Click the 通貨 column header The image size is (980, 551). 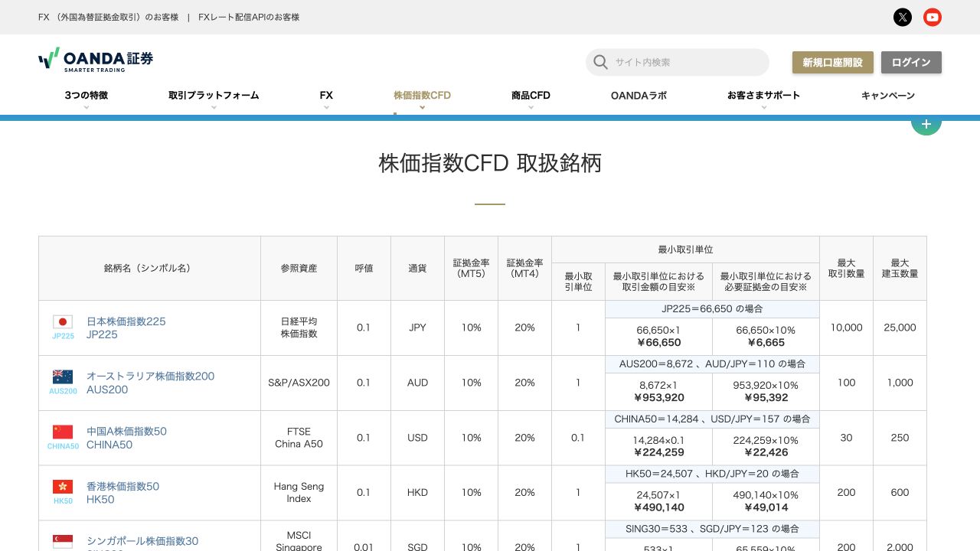417,269
